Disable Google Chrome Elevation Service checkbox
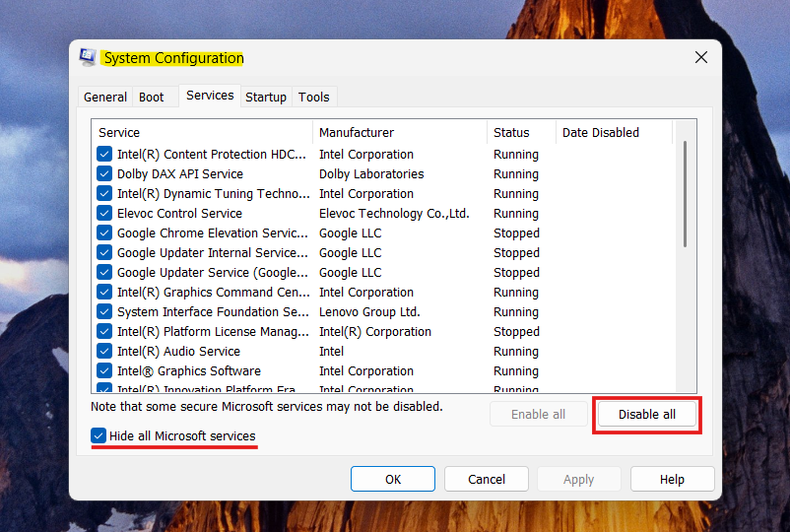Viewport: 790px width, 532px height. tap(104, 233)
